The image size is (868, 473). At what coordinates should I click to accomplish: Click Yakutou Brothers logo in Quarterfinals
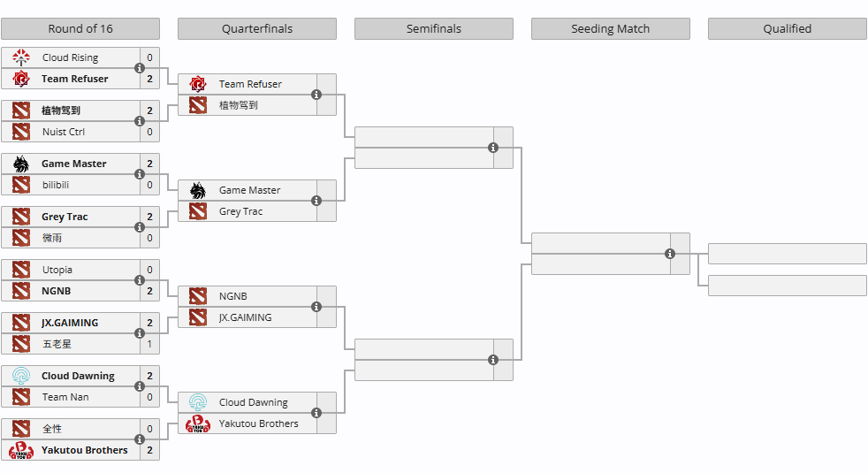(x=198, y=423)
